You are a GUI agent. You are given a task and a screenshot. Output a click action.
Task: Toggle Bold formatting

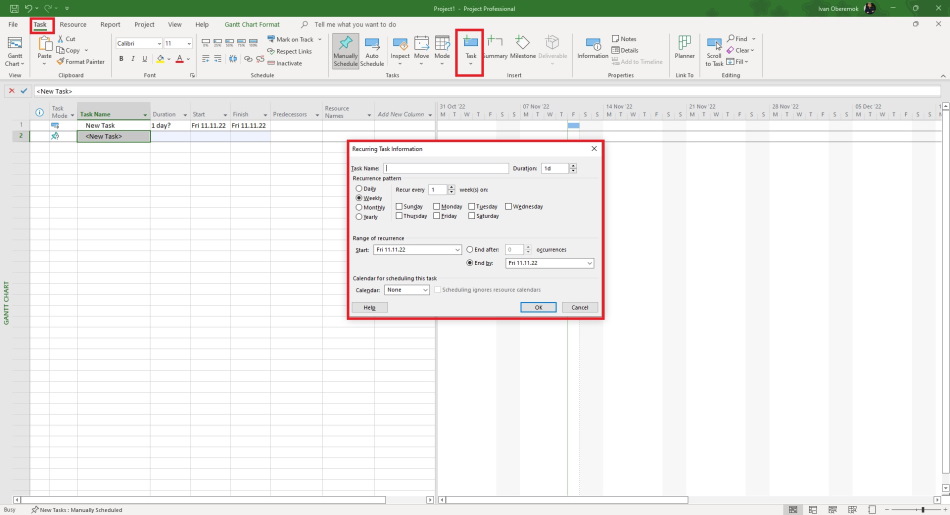121,59
